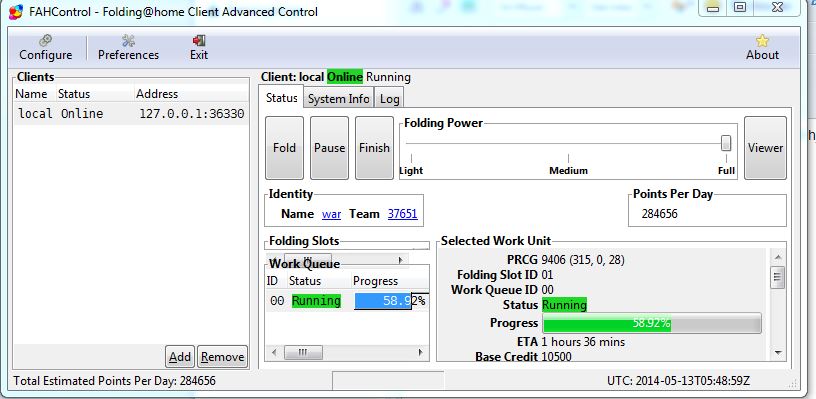The height and width of the screenshot is (399, 816).
Task: Click the Base Credit value 10500
Action: (556, 357)
